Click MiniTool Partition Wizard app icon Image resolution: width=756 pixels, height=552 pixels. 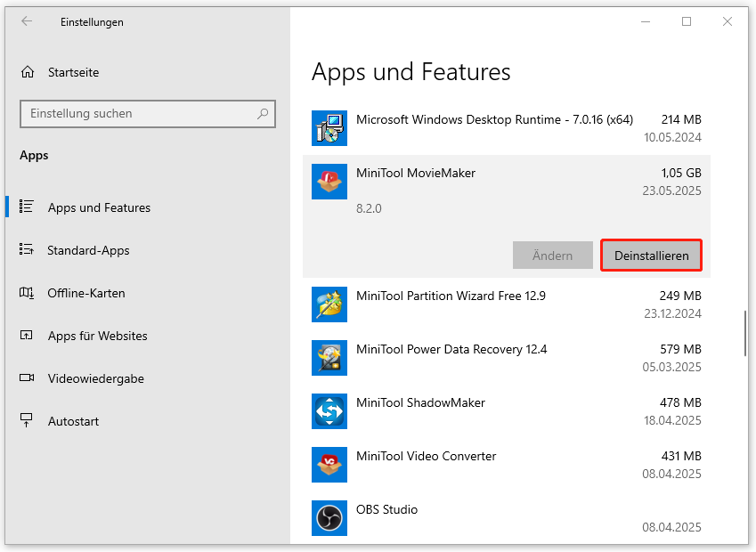click(329, 304)
